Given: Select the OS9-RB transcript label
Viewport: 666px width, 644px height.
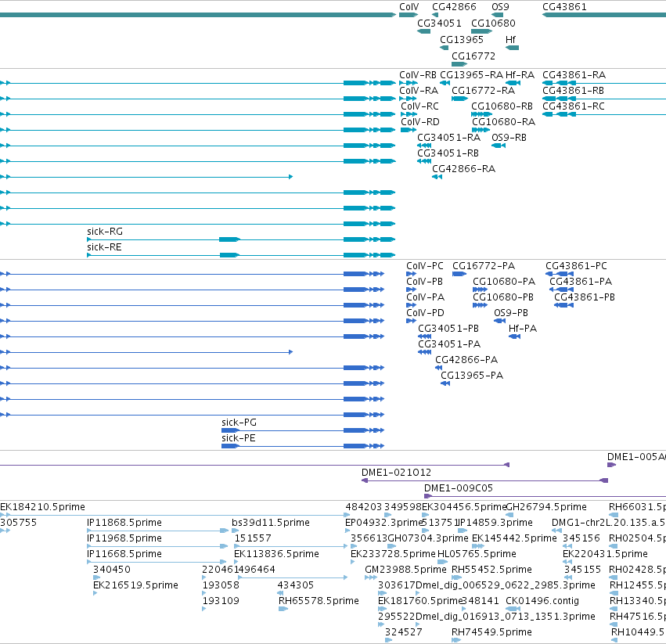Looking at the screenshot, I should click(x=509, y=138).
